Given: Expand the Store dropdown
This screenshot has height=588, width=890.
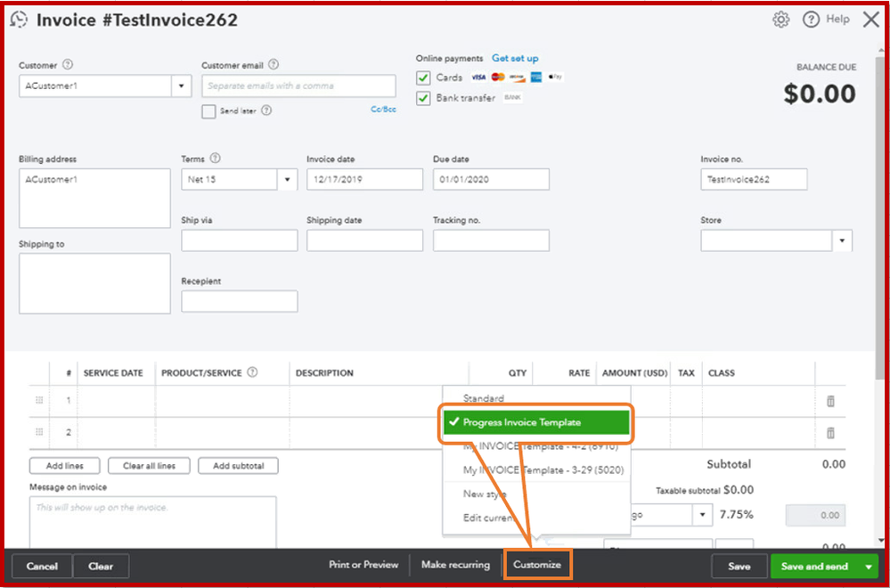Looking at the screenshot, I should [x=841, y=240].
